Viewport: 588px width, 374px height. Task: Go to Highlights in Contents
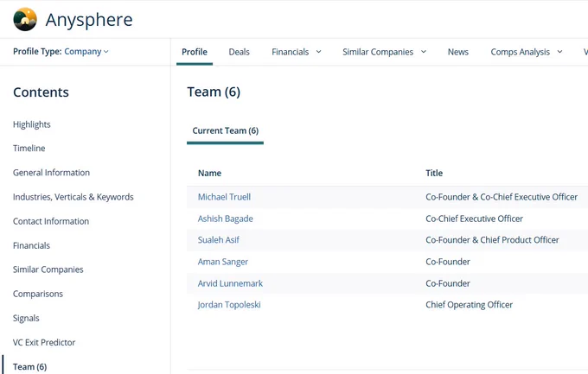pyautogui.click(x=31, y=124)
